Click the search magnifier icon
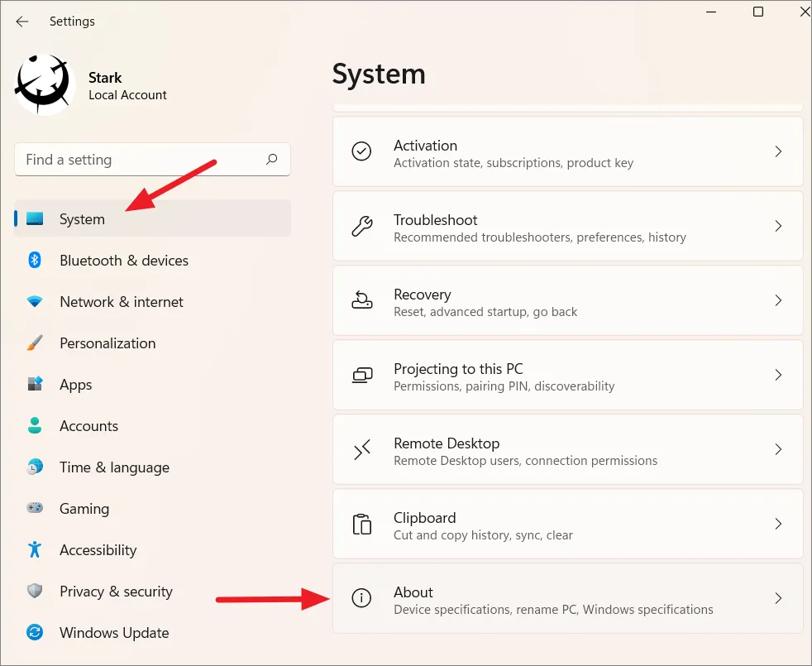812x666 pixels. [272, 159]
